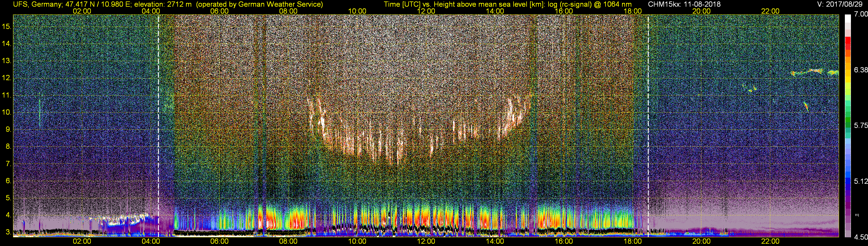Click the colorbar value '5.12'

click(x=861, y=181)
